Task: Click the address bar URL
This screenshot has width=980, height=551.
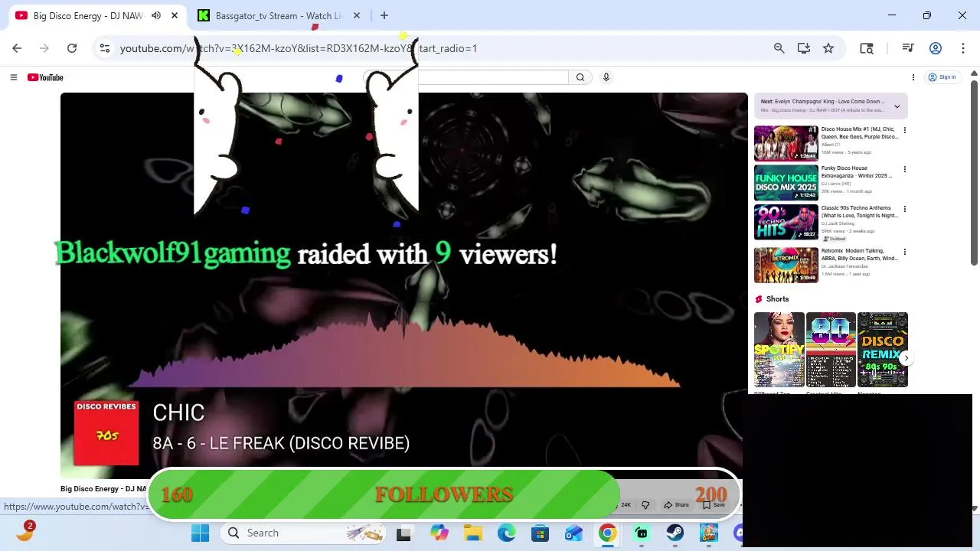Action: pyautogui.click(x=299, y=48)
